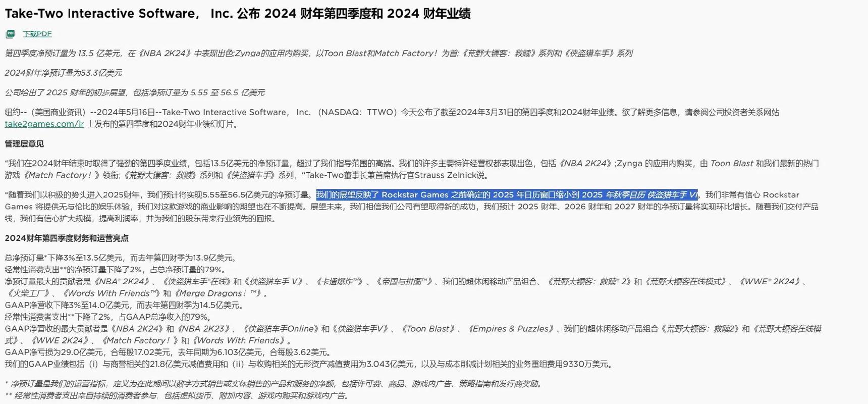Viewport: 868px width, 404px height.
Task: Click the quote starting “我们在2024财年结束时取得了强劲的第四季度业绩
Action: coord(412,169)
